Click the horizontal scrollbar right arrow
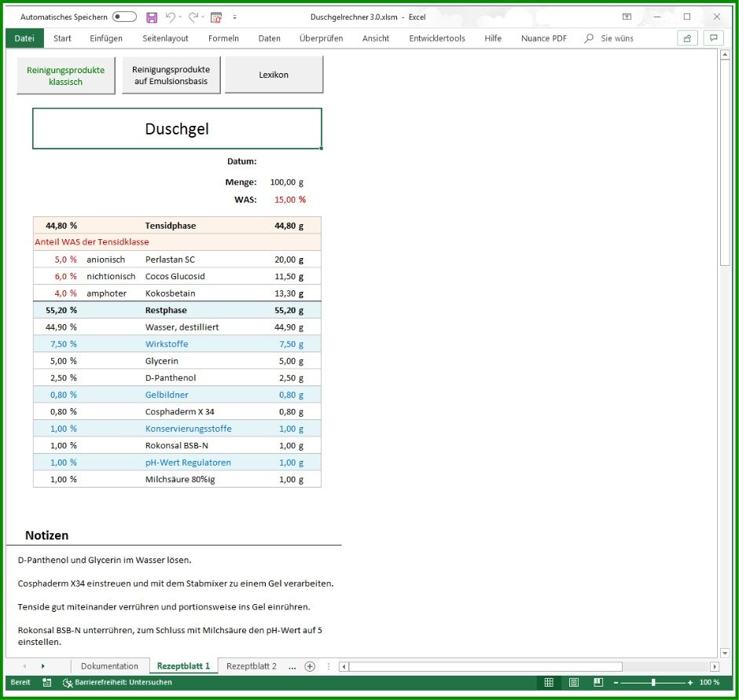Image resolution: width=739 pixels, height=700 pixels. 715,666
